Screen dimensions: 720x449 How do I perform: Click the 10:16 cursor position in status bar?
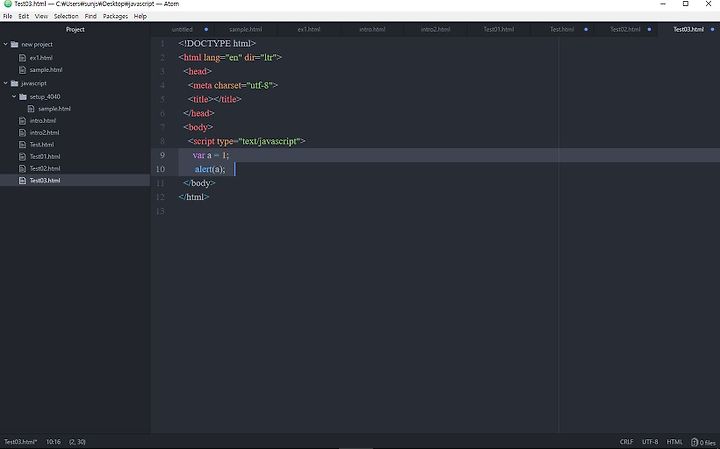coord(53,442)
